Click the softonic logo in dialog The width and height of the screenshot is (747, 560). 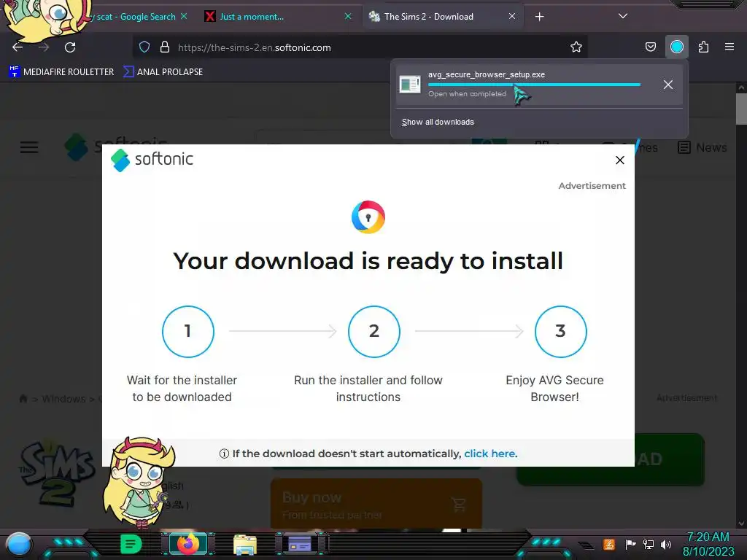[152, 160]
